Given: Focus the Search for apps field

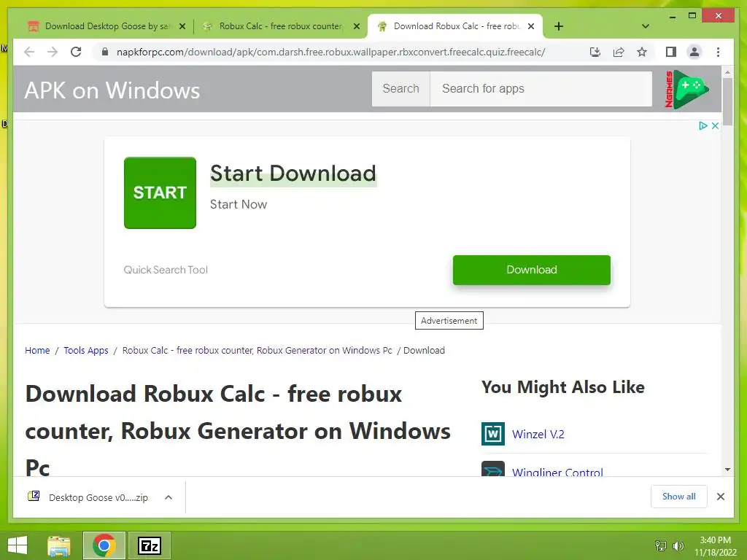Looking at the screenshot, I should (x=541, y=88).
